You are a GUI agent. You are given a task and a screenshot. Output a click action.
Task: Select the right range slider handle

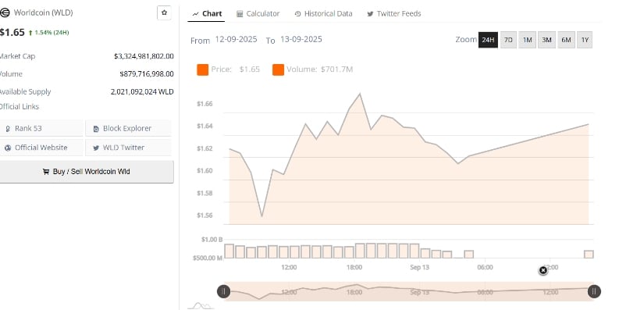(594, 291)
